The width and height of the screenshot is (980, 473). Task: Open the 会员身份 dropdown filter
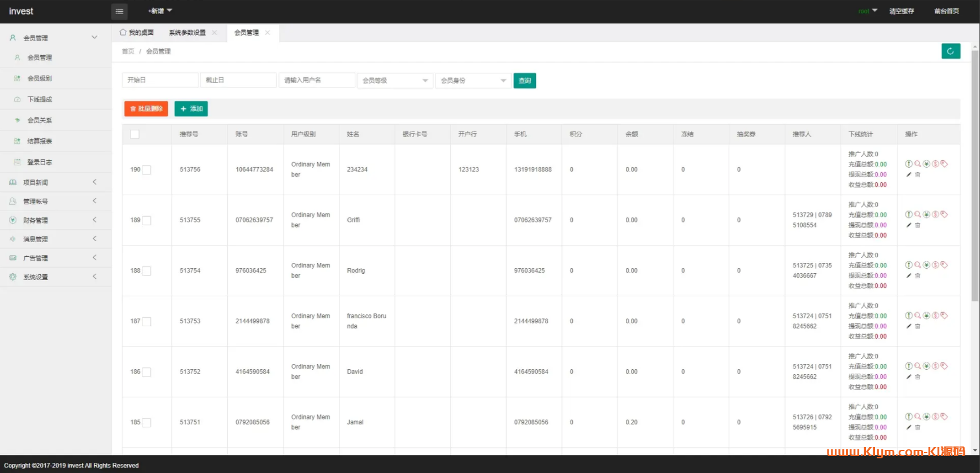(x=473, y=81)
